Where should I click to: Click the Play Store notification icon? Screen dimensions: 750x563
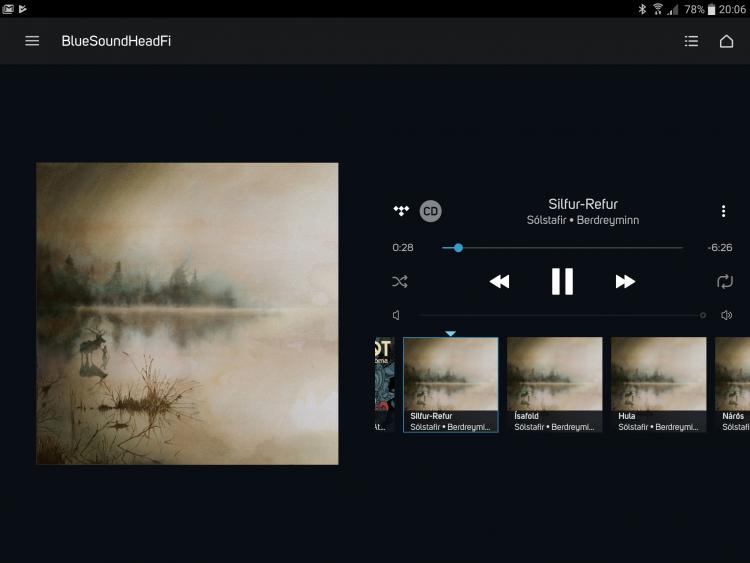pos(22,9)
